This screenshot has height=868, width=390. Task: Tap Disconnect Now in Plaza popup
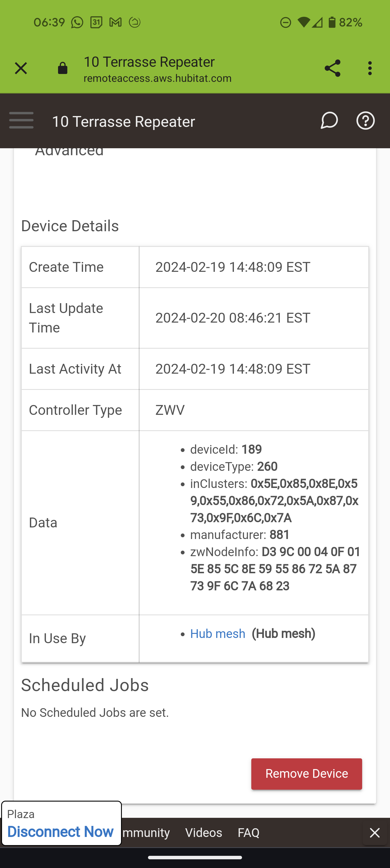[60, 832]
